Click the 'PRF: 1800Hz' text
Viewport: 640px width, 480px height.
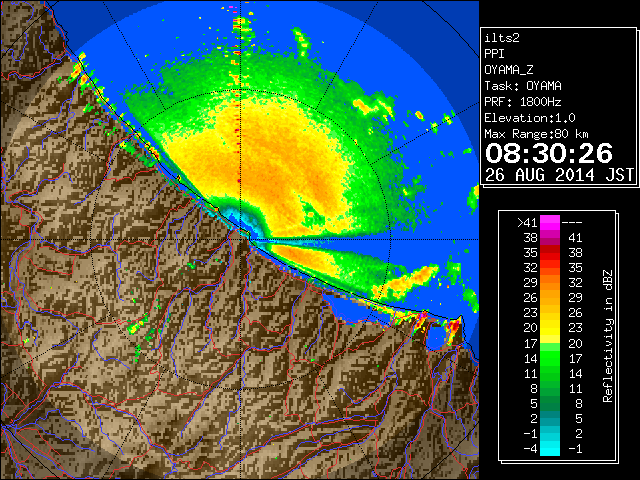tap(523, 102)
